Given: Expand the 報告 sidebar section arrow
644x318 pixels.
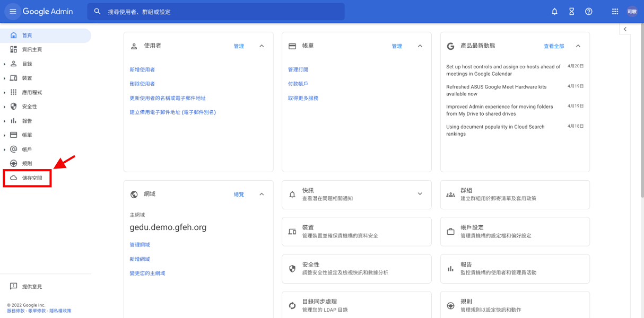Looking at the screenshot, I should [x=5, y=121].
